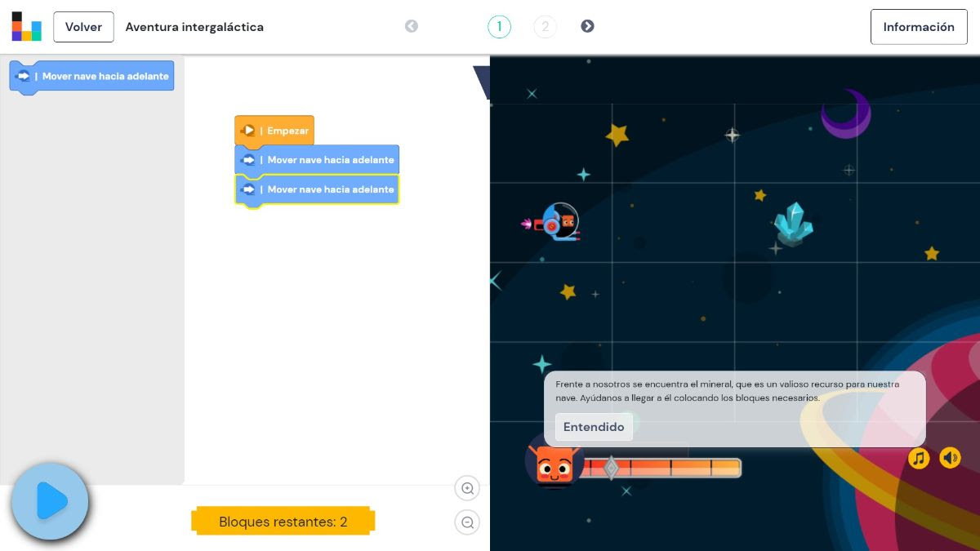The image size is (980, 551).
Task: Mute the sound with speaker icon
Action: point(950,458)
